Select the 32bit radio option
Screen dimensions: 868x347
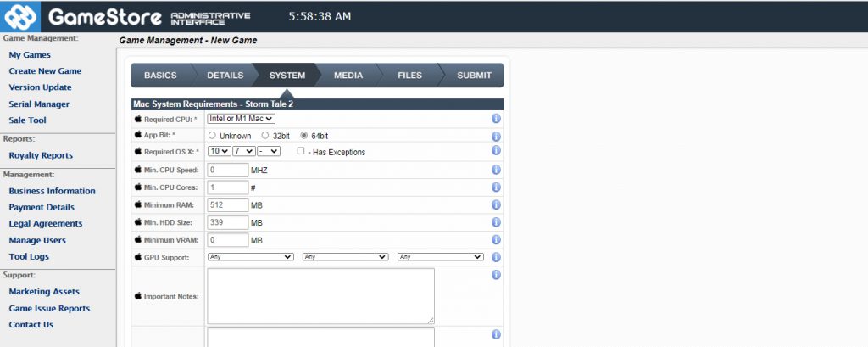(265, 136)
